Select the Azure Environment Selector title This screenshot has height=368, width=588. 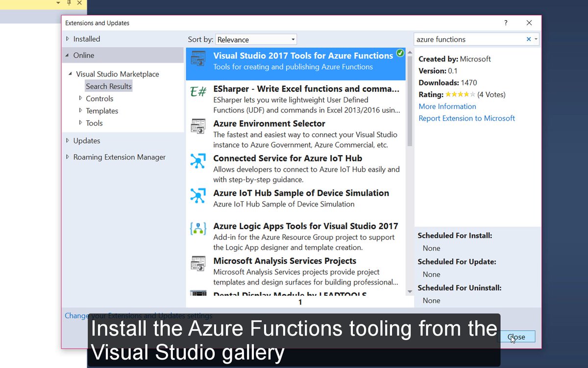pos(269,124)
